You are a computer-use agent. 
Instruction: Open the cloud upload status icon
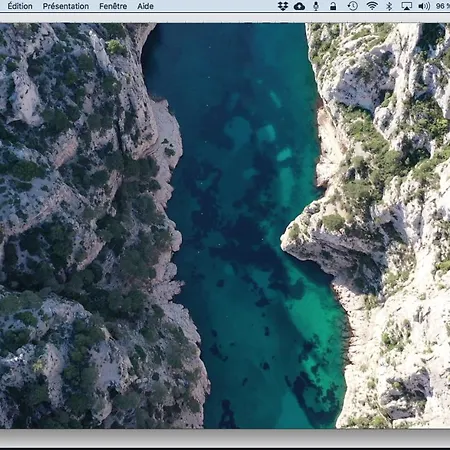pos(299,6)
